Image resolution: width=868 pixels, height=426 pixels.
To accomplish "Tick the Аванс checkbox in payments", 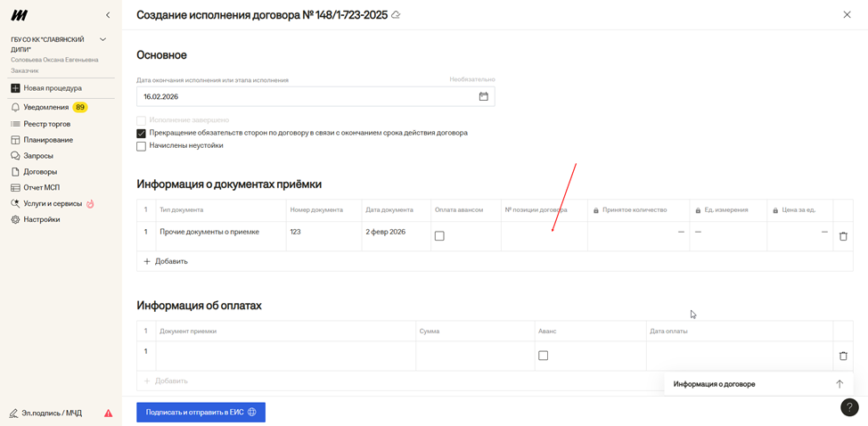I will coord(543,356).
